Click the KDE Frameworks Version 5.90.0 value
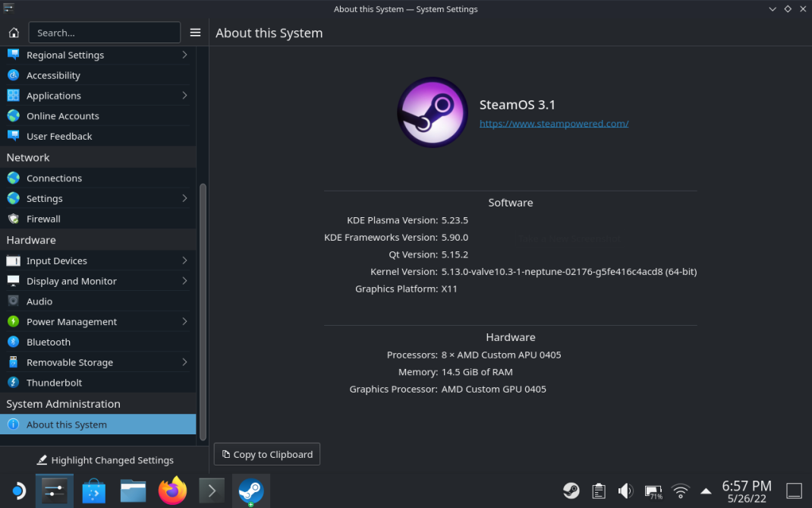Viewport: 812px width, 508px height. pyautogui.click(x=455, y=238)
